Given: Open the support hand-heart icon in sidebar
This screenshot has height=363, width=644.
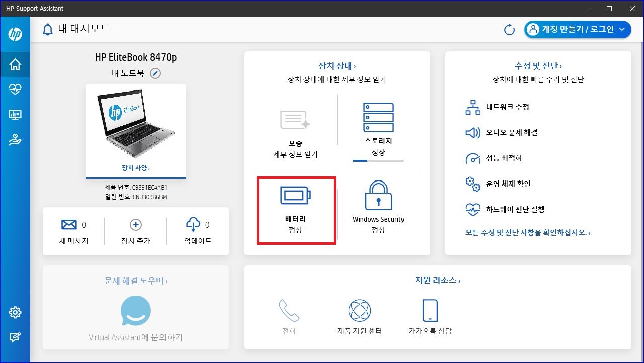Looking at the screenshot, I should pyautogui.click(x=15, y=140).
